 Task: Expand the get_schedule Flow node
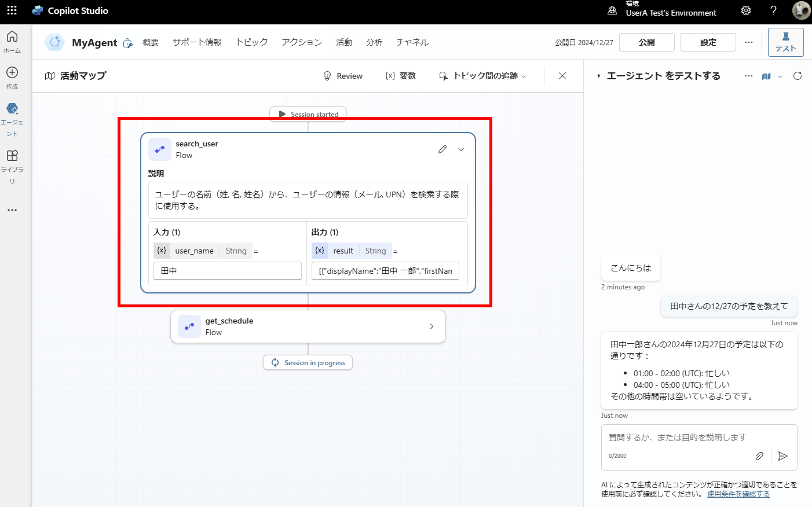point(431,326)
